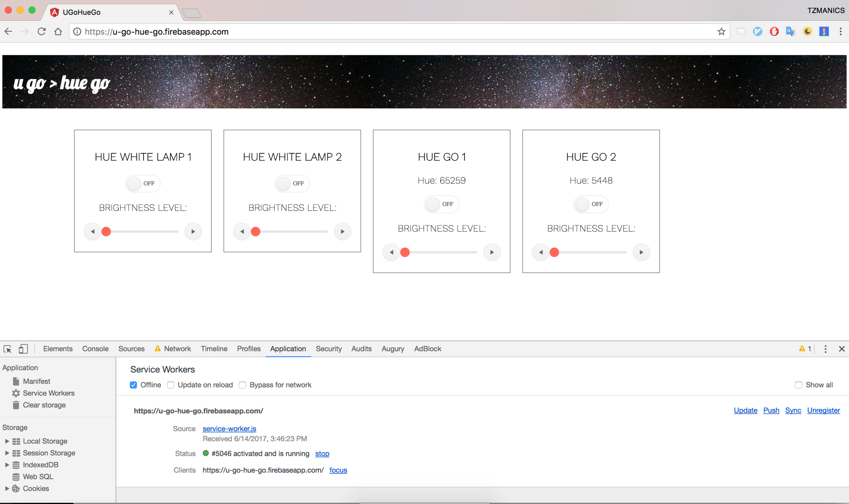Increase Hue Go 2 brightness with right arrow
849x504 pixels.
click(x=641, y=252)
